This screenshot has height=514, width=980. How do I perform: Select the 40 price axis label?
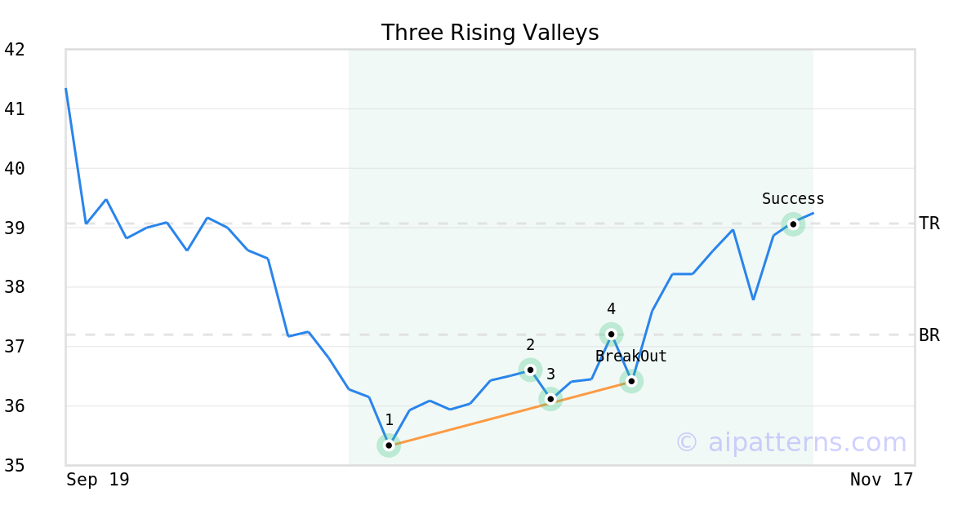pos(15,169)
